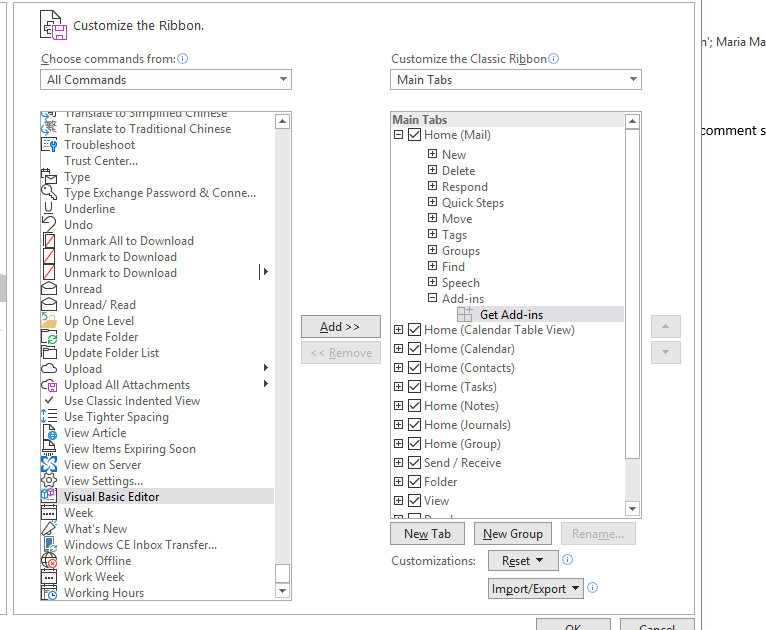Viewport: 766px width, 630px height.
Task: Click the Add >> button
Action: pyautogui.click(x=340, y=327)
